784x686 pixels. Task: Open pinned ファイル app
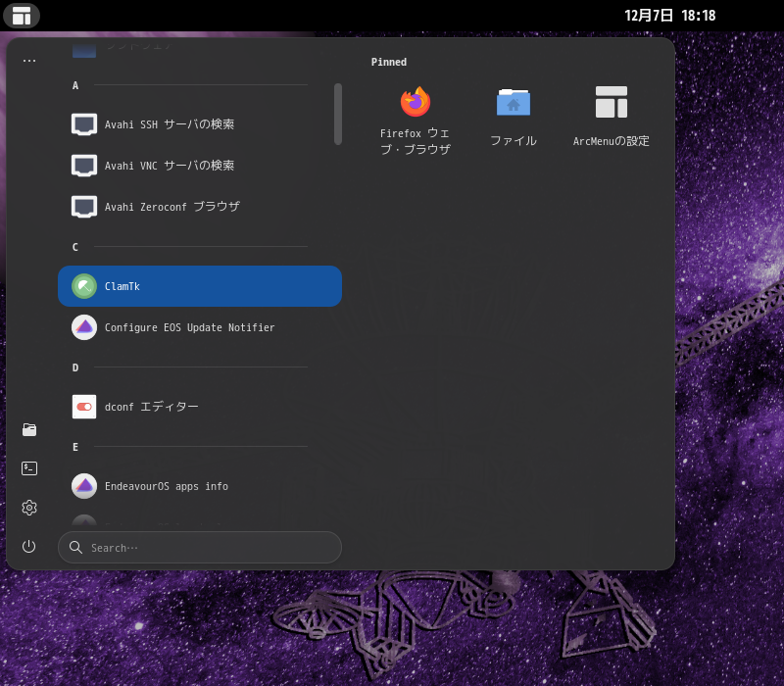513,118
